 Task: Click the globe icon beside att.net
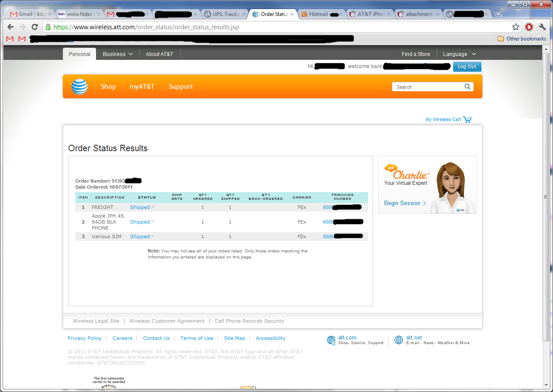pos(399,340)
